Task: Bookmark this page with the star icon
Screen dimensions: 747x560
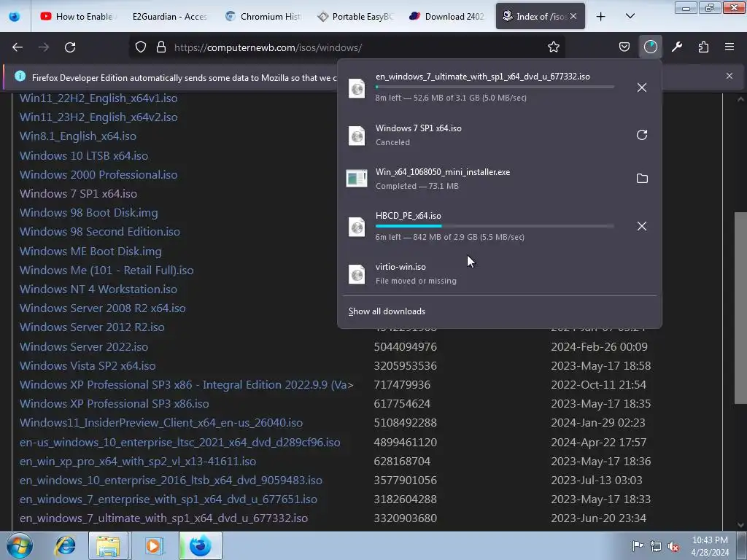Action: [553, 47]
